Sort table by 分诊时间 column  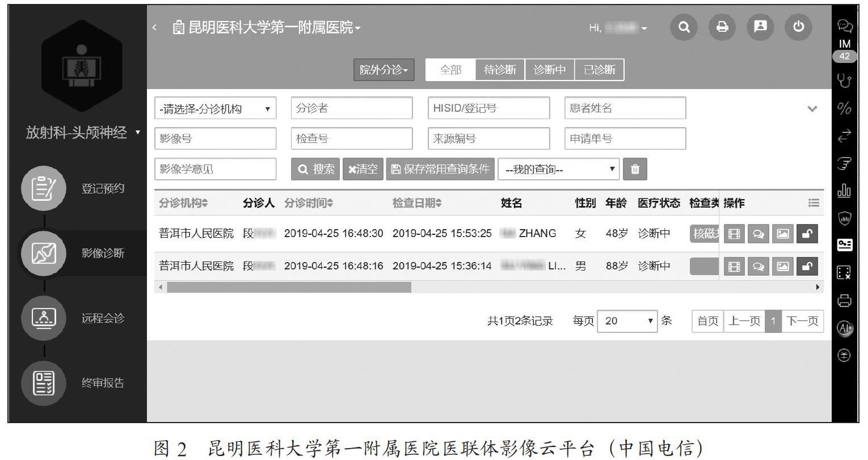(x=309, y=203)
